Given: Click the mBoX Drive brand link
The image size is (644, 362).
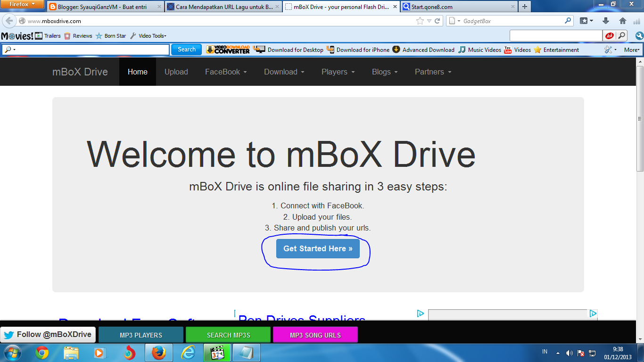Looking at the screenshot, I should point(80,72).
